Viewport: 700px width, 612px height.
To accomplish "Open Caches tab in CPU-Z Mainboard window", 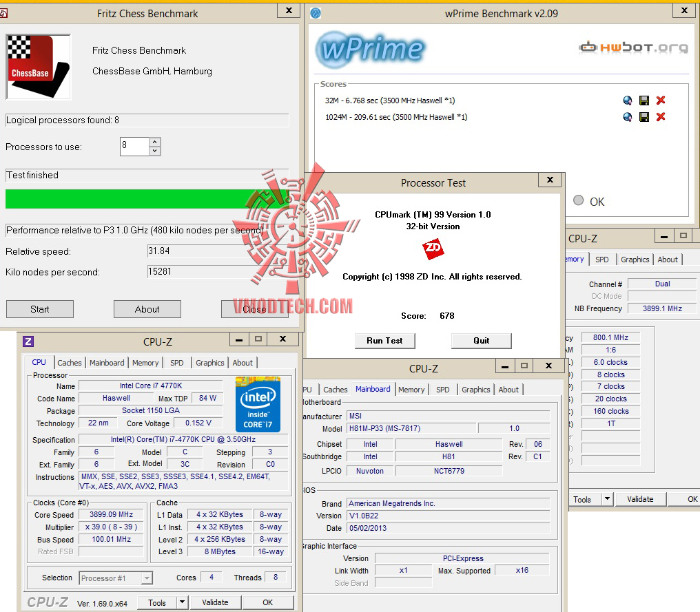I will (336, 390).
